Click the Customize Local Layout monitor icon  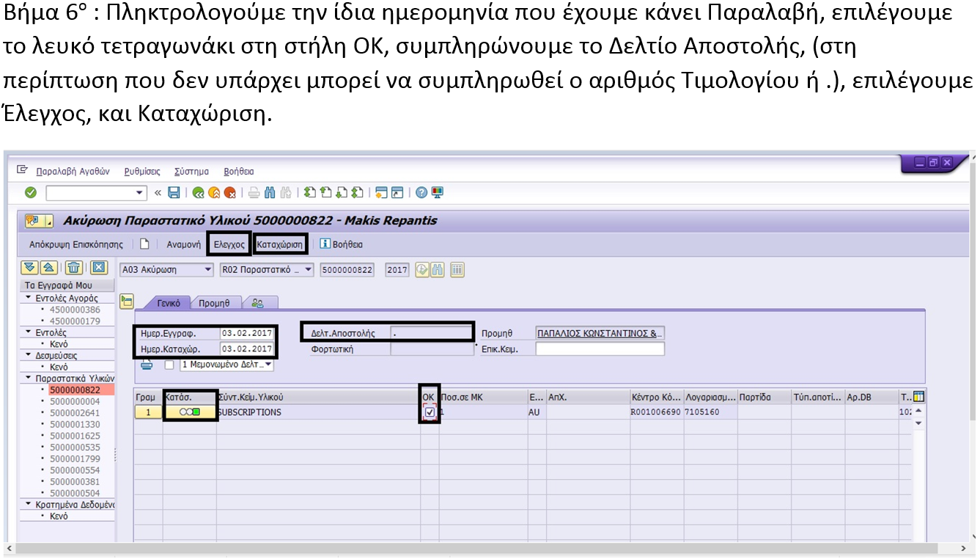[x=438, y=193]
